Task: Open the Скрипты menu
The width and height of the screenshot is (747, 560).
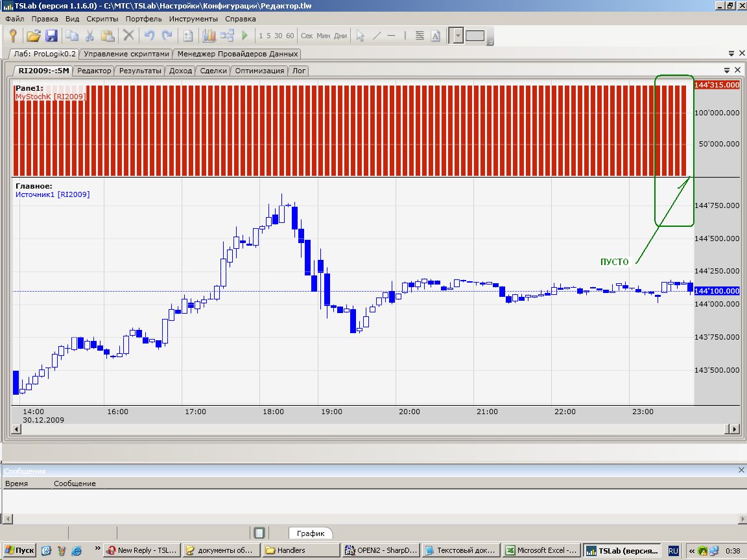Action: [102, 19]
